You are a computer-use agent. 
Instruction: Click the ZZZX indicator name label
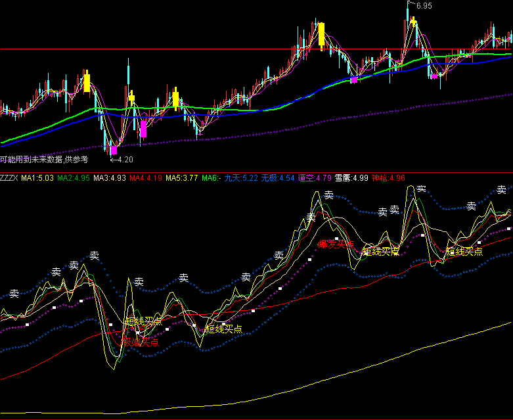pos(9,178)
